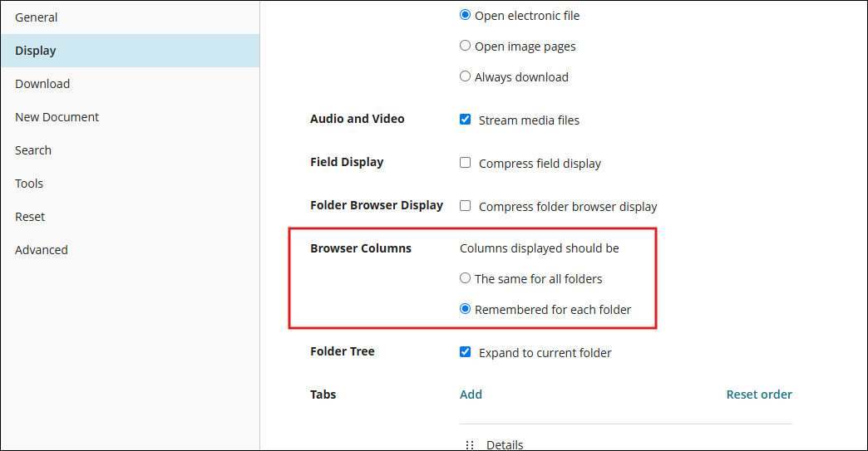This screenshot has height=451, width=868.
Task: Open the General settings section
Action: (x=130, y=17)
